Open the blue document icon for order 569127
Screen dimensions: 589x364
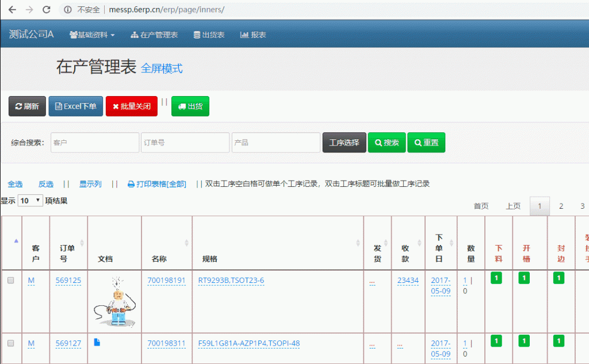coord(97,342)
